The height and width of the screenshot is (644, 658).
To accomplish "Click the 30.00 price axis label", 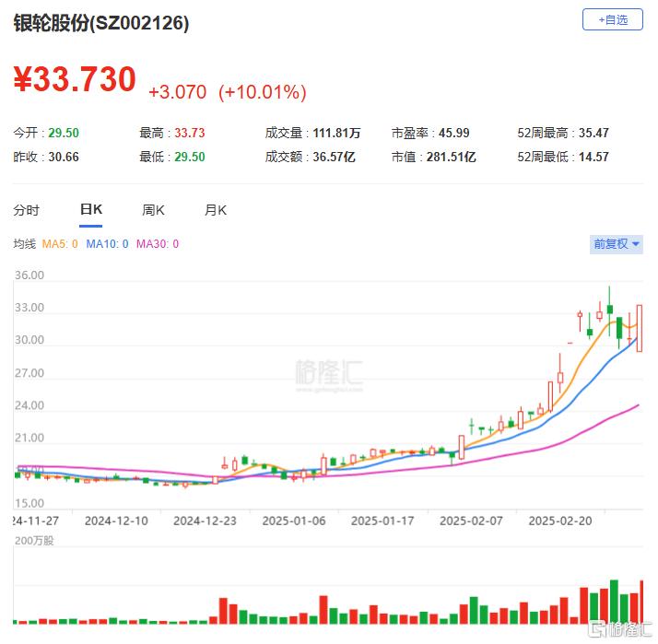I will click(29, 340).
